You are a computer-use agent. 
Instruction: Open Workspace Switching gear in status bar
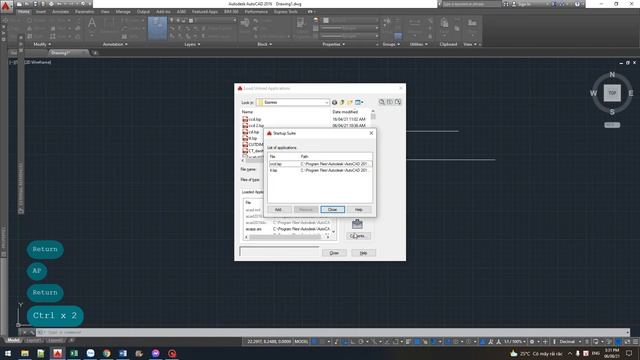532,342
